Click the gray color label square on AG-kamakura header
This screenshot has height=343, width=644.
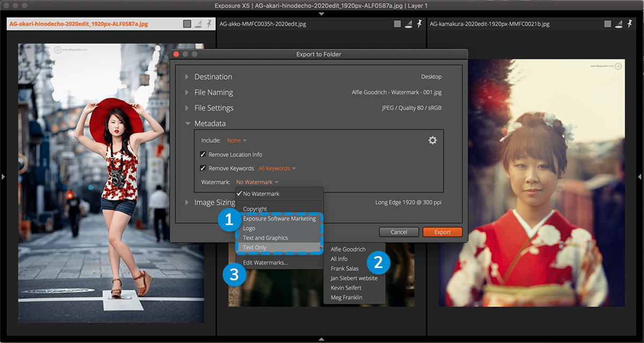[608, 24]
